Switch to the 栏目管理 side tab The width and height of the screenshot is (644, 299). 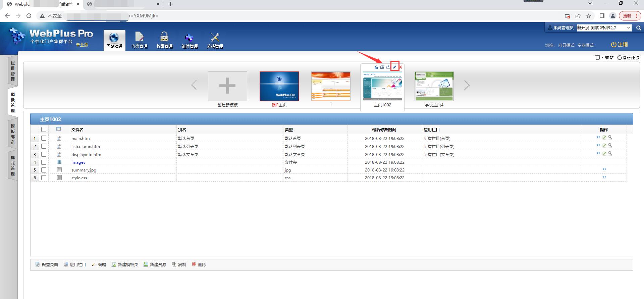[x=13, y=71]
